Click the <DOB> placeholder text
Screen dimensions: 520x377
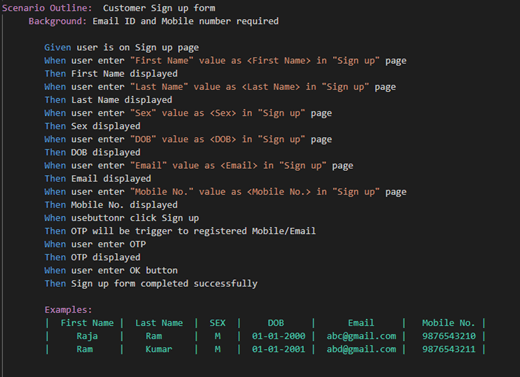coord(223,139)
